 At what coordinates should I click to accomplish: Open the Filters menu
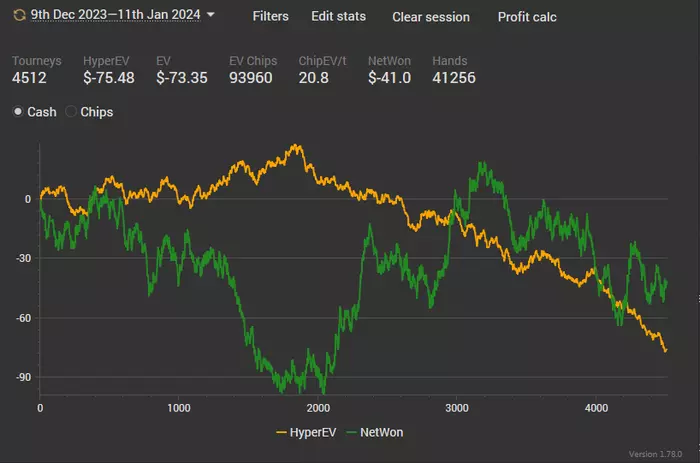tap(271, 17)
